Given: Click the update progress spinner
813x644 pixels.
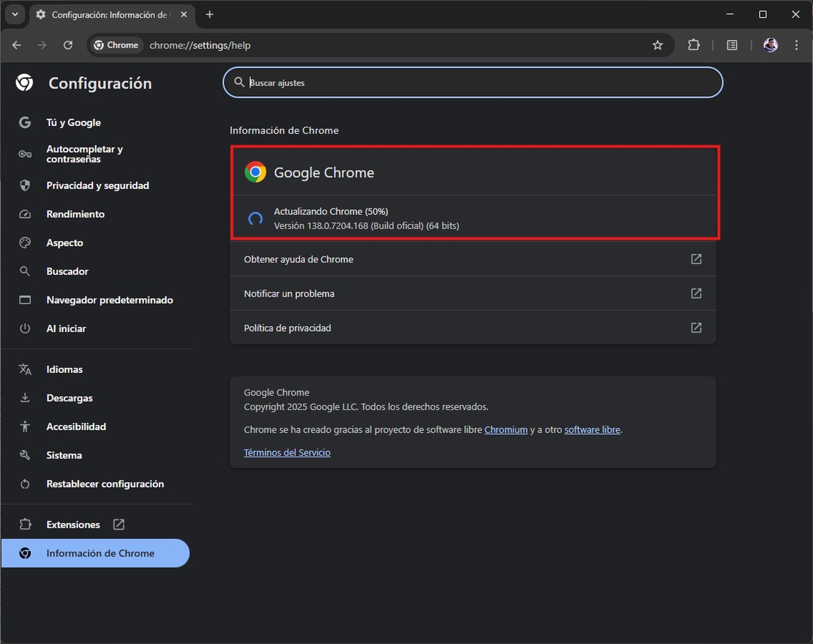Looking at the screenshot, I should coord(255,219).
